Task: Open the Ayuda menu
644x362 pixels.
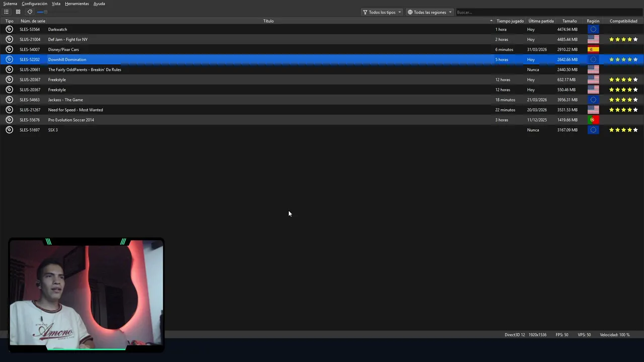Action: [99, 4]
